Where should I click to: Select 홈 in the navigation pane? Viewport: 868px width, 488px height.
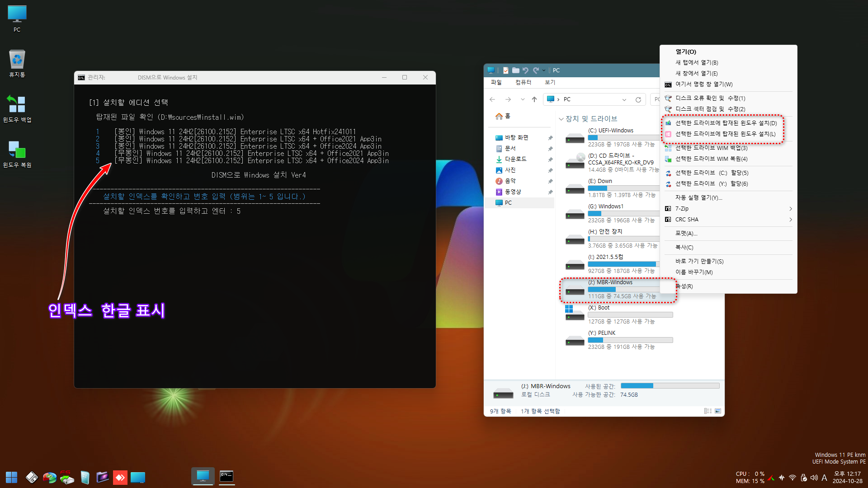point(503,116)
